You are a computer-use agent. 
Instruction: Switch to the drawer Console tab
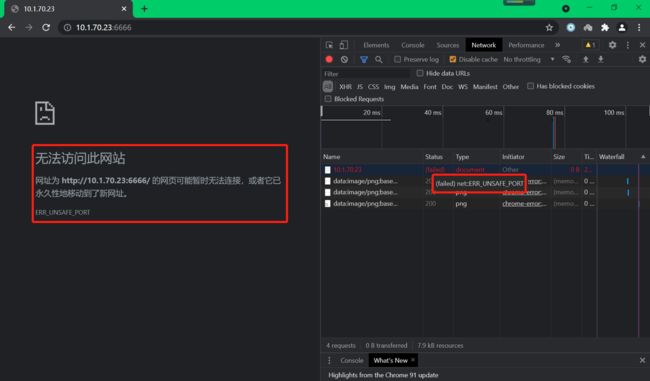click(x=352, y=360)
